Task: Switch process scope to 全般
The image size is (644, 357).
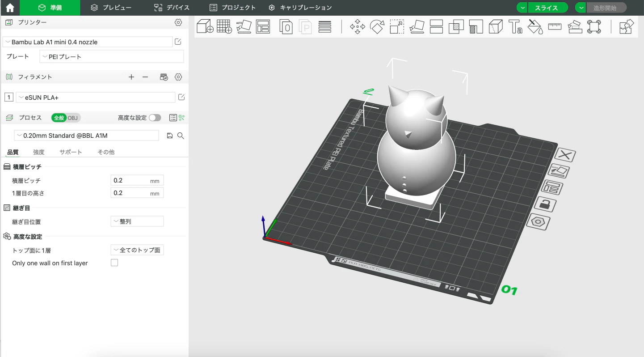Action: tap(59, 118)
